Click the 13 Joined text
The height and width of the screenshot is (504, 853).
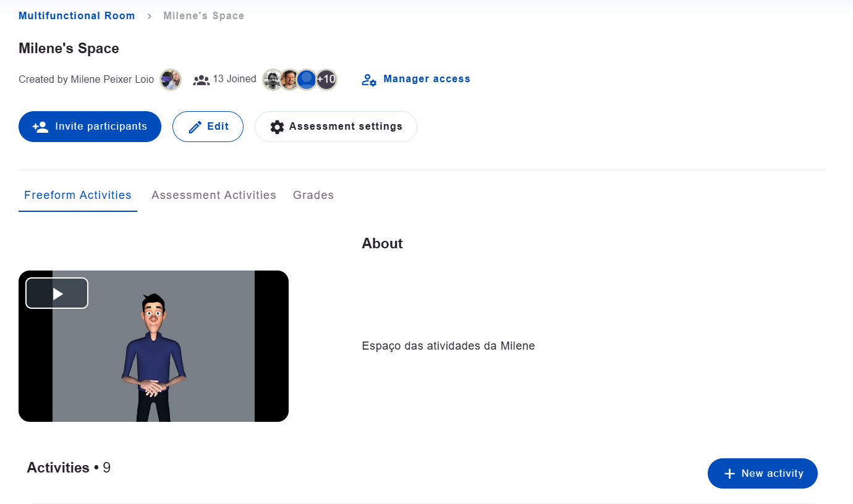click(x=235, y=79)
